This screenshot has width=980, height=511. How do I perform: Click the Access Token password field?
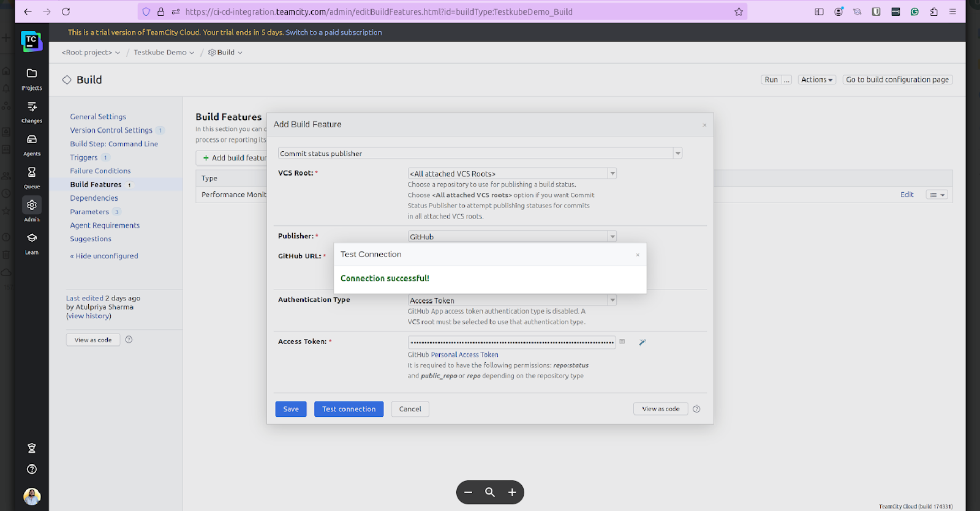click(x=512, y=342)
